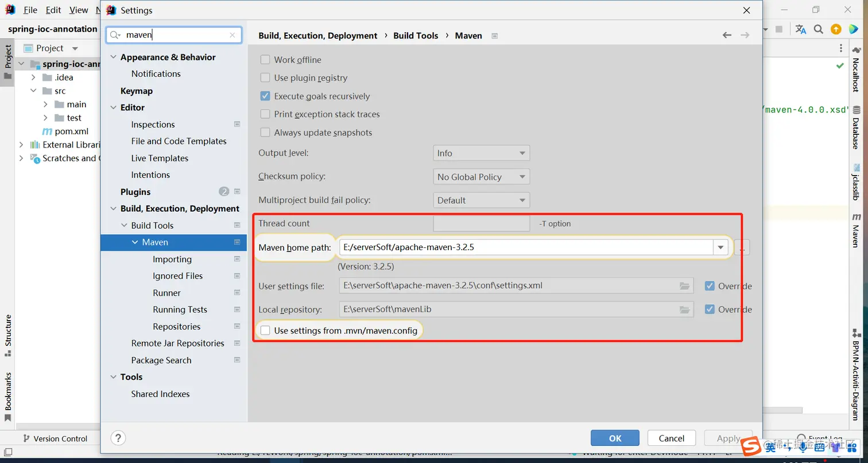This screenshot has width=868, height=463.
Task: Click the ellipsis button beside Maven home path
Action: [x=742, y=247]
